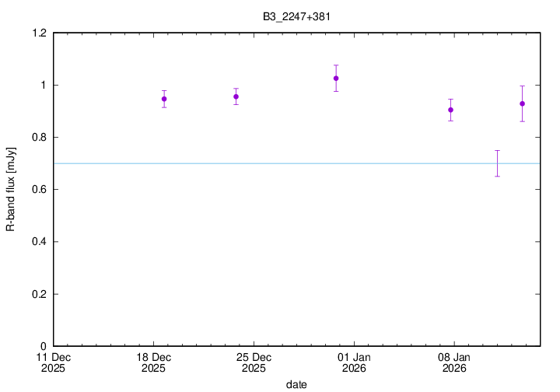Viewport: 560px width, 392px height.
Task: Click the 1.2 y-axis tick label
Action: (37, 33)
